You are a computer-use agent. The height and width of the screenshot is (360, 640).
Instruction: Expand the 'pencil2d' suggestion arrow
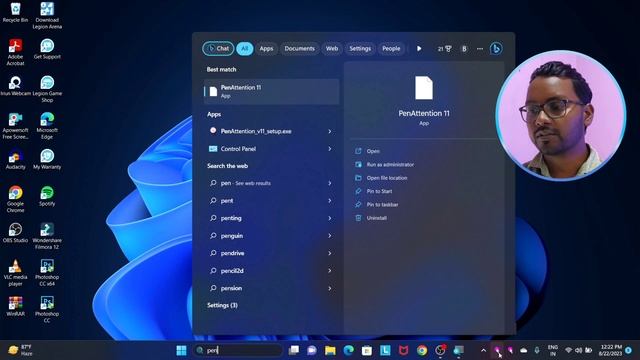coord(329,271)
